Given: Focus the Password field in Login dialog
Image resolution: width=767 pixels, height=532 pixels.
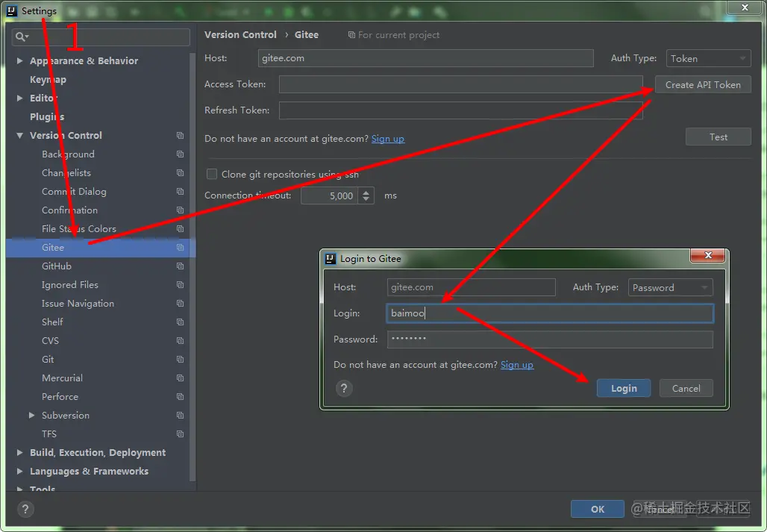Looking at the screenshot, I should click(550, 339).
